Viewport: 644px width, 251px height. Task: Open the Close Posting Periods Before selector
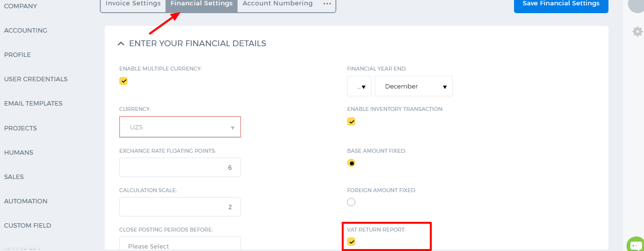(x=180, y=244)
